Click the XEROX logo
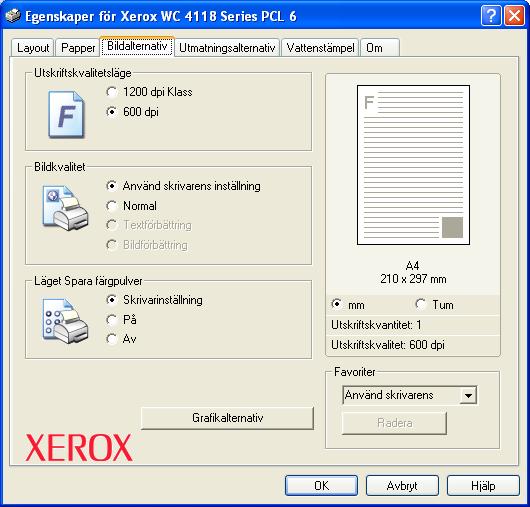The height and width of the screenshot is (507, 530). (x=79, y=448)
